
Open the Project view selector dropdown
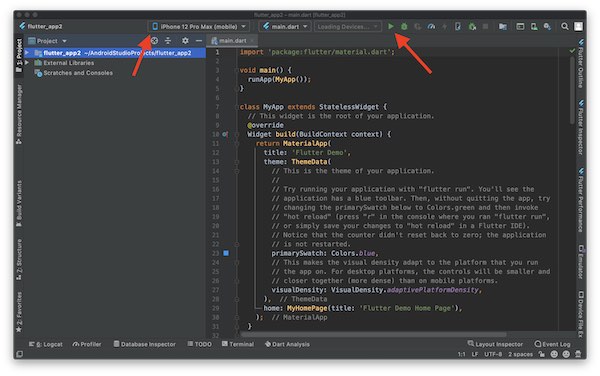pos(47,41)
